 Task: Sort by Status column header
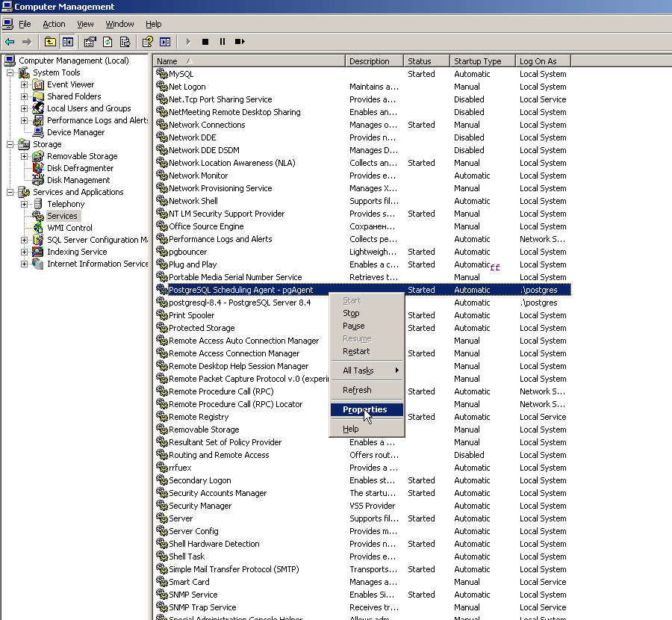427,61
